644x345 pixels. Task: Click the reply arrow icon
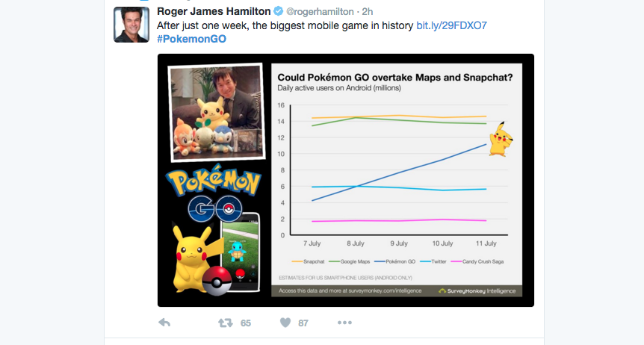(x=164, y=323)
